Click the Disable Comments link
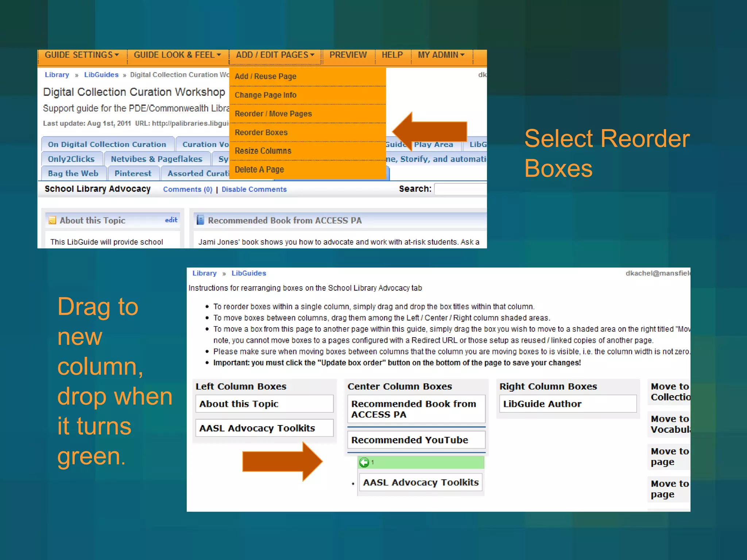This screenshot has width=747, height=560. pos(254,190)
